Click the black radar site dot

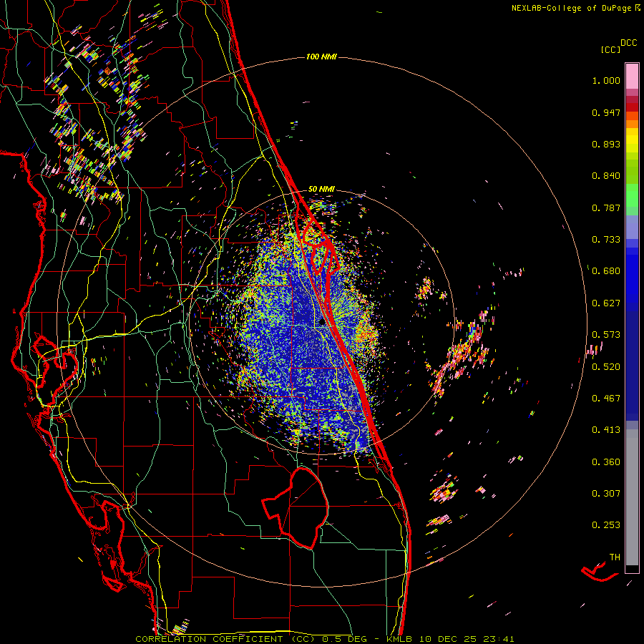pos(323,323)
